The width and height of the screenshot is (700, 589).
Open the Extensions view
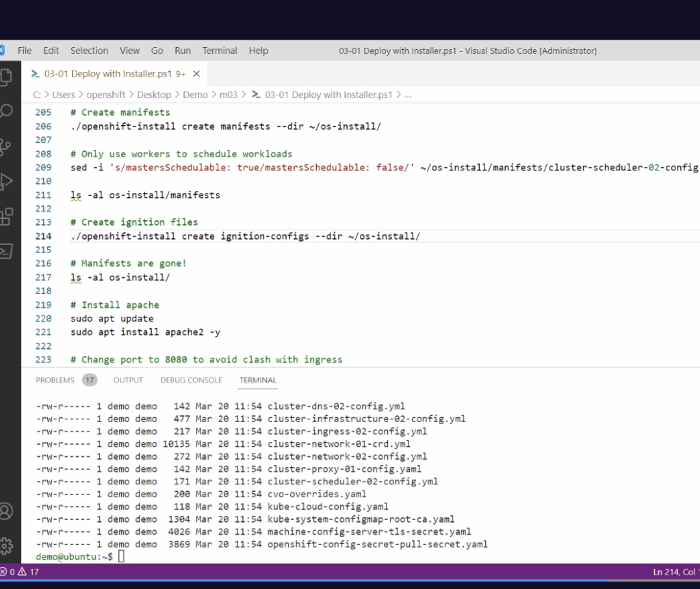[5, 217]
